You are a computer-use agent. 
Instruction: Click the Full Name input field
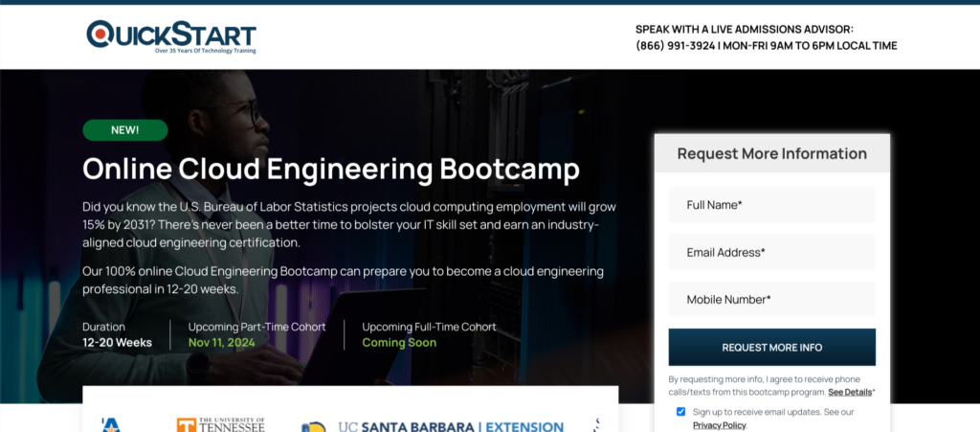[771, 205]
